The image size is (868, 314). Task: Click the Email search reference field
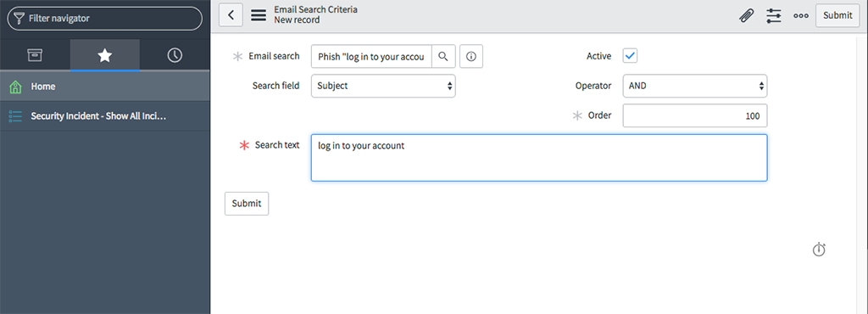click(x=371, y=57)
